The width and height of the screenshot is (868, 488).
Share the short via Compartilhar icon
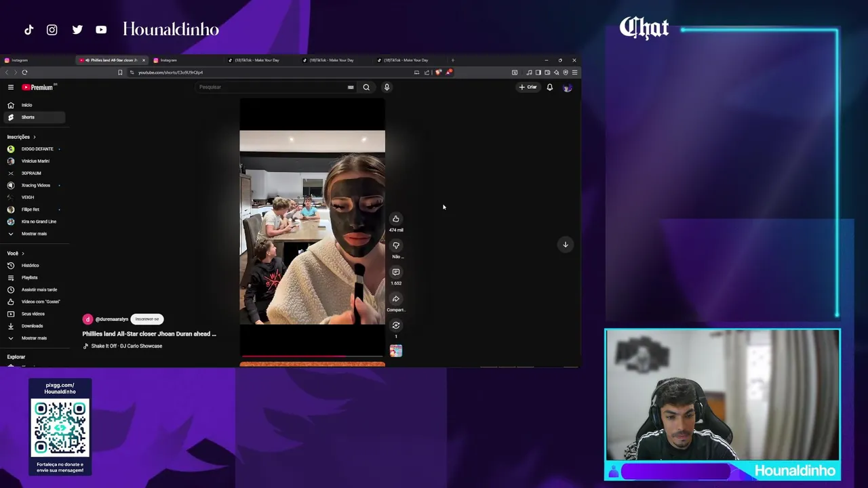click(x=396, y=299)
